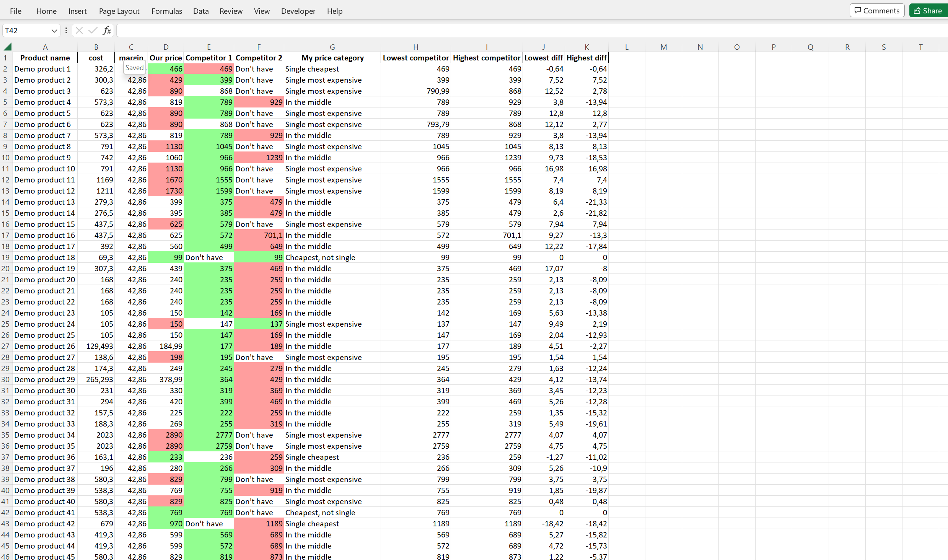Click Competitor 2 cell 1239

tap(259, 158)
